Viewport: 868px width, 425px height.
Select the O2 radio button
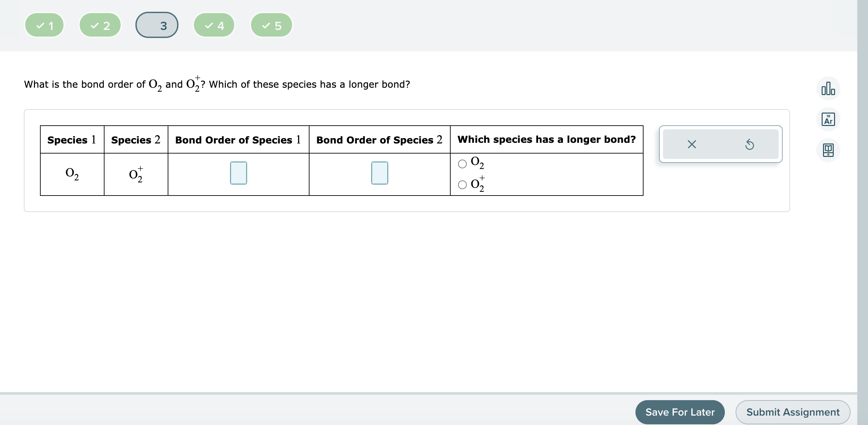point(462,164)
